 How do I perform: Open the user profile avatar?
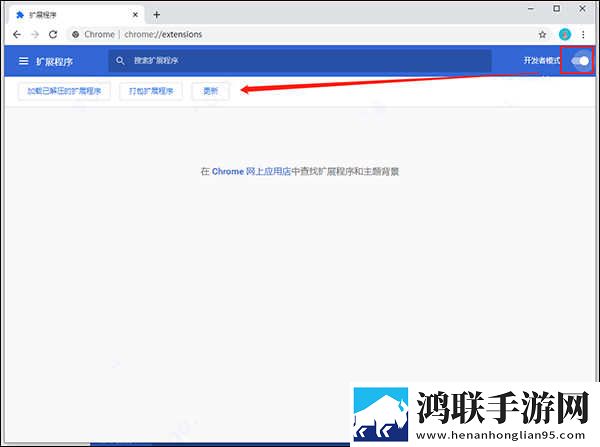click(565, 34)
